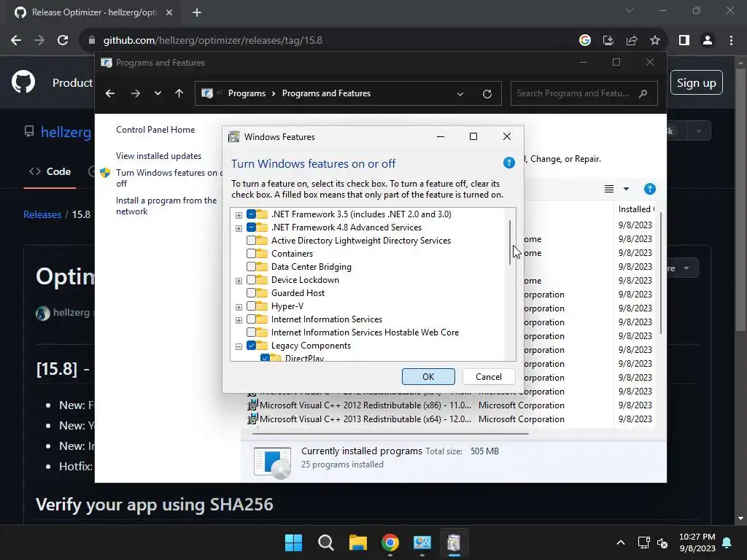The width and height of the screenshot is (747, 560).
Task: Expand the .NET Framework 3.5 tree node
Action: click(239, 215)
